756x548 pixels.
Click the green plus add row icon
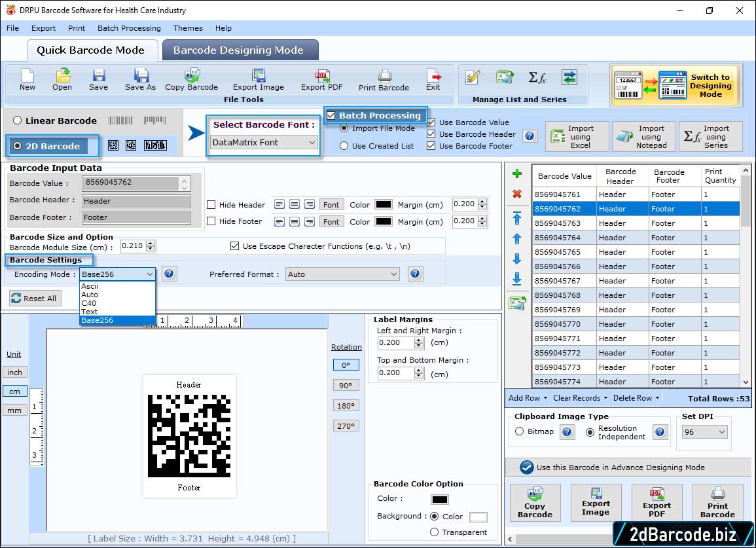coord(516,174)
